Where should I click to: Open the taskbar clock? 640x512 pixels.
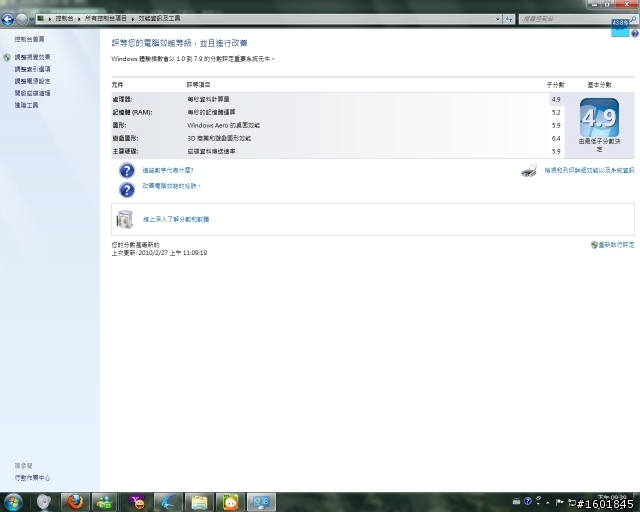(x=612, y=499)
